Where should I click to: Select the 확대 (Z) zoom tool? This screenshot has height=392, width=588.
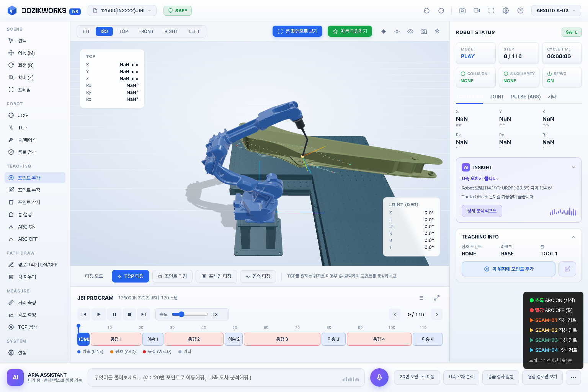(35, 77)
